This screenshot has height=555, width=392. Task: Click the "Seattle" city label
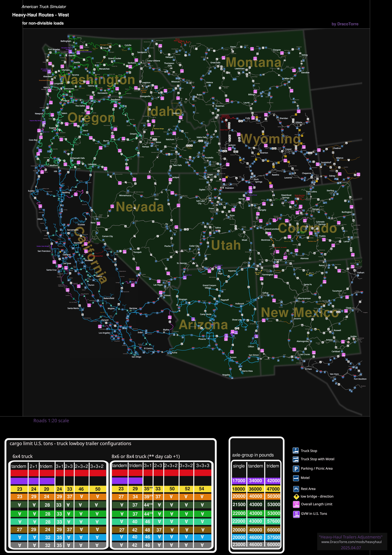(x=77, y=62)
